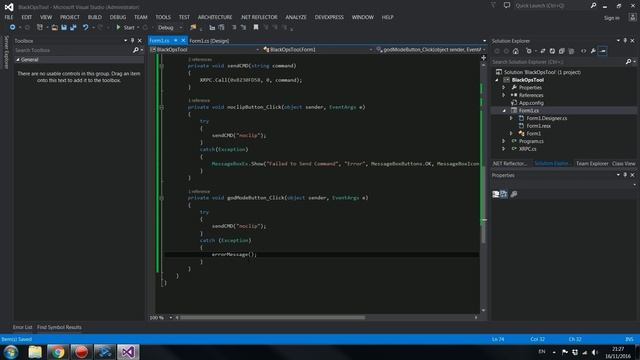This screenshot has height=360, width=640.
Task: Open the Find Symbol Results tab
Action: tap(59, 327)
